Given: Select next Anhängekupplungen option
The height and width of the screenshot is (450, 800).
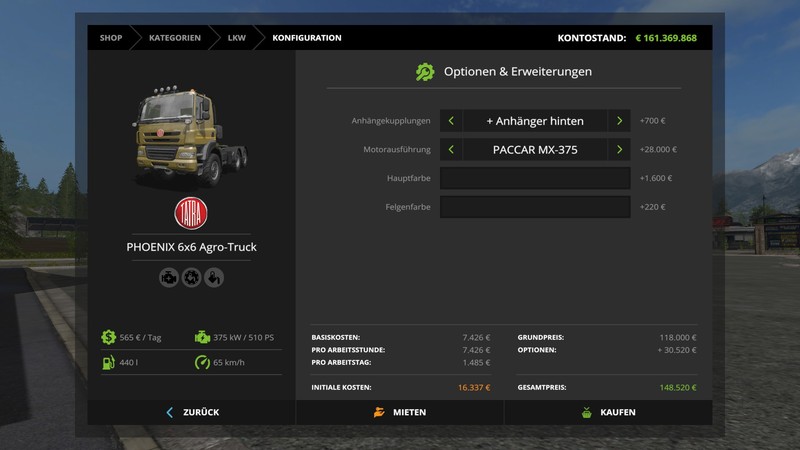Looking at the screenshot, I should [x=620, y=121].
